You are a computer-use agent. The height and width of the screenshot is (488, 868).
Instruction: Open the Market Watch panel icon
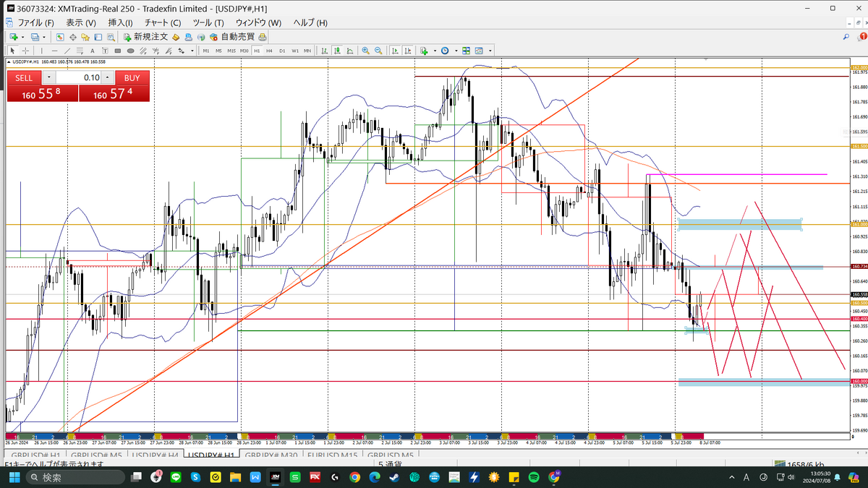pyautogui.click(x=60, y=37)
